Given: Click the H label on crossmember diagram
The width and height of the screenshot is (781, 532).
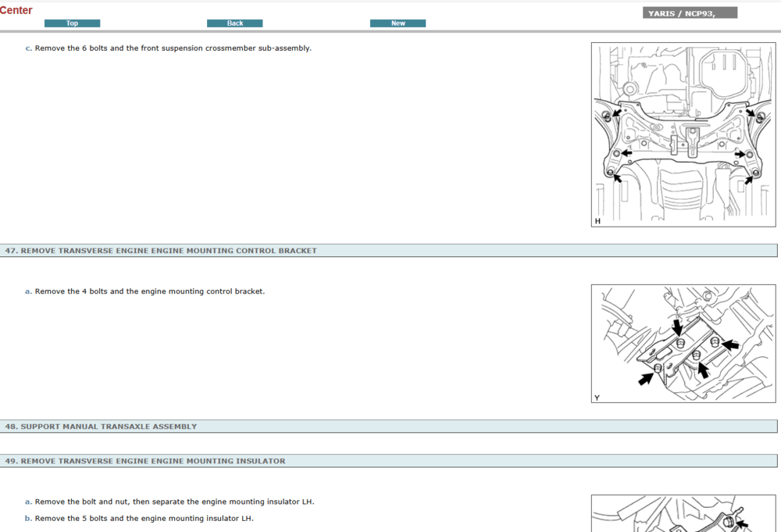Looking at the screenshot, I should (597, 221).
